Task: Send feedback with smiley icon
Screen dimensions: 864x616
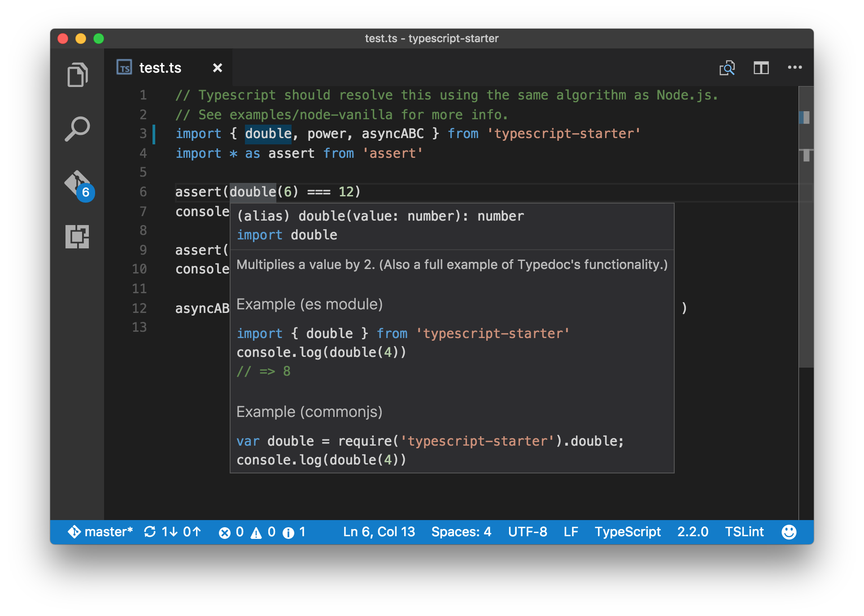Action: click(x=789, y=532)
